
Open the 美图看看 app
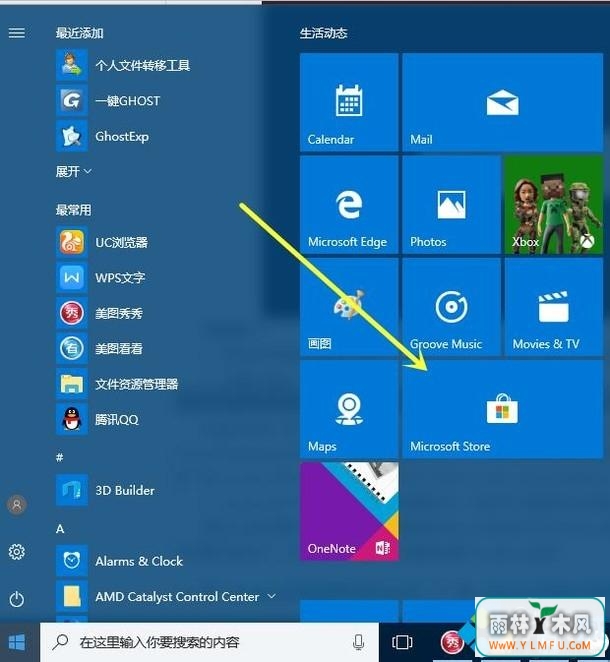click(x=100, y=348)
